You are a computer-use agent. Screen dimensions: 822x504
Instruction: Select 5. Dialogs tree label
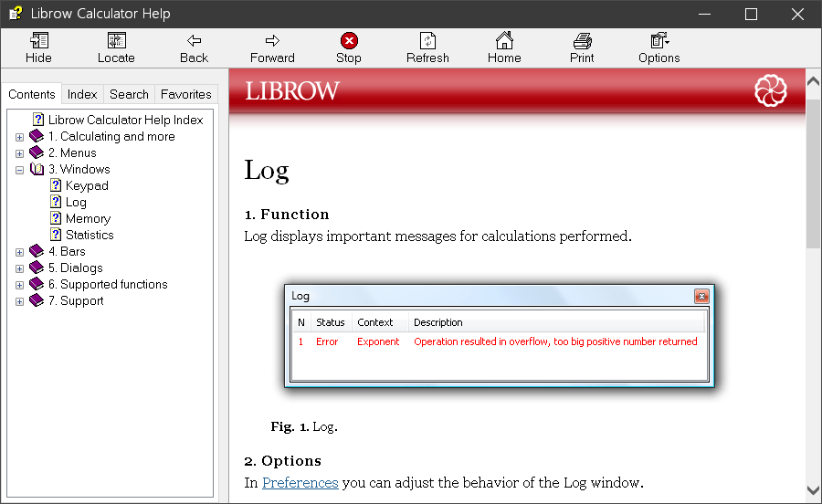pyautogui.click(x=76, y=268)
